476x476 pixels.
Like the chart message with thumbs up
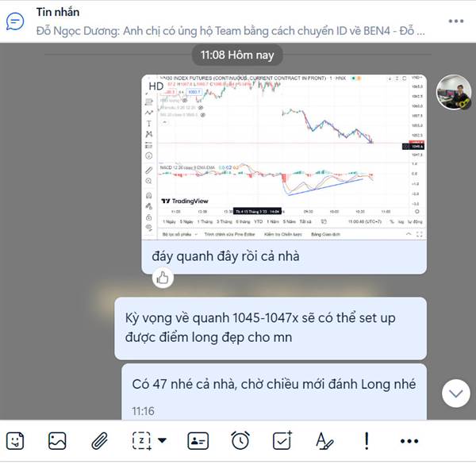coord(163,278)
